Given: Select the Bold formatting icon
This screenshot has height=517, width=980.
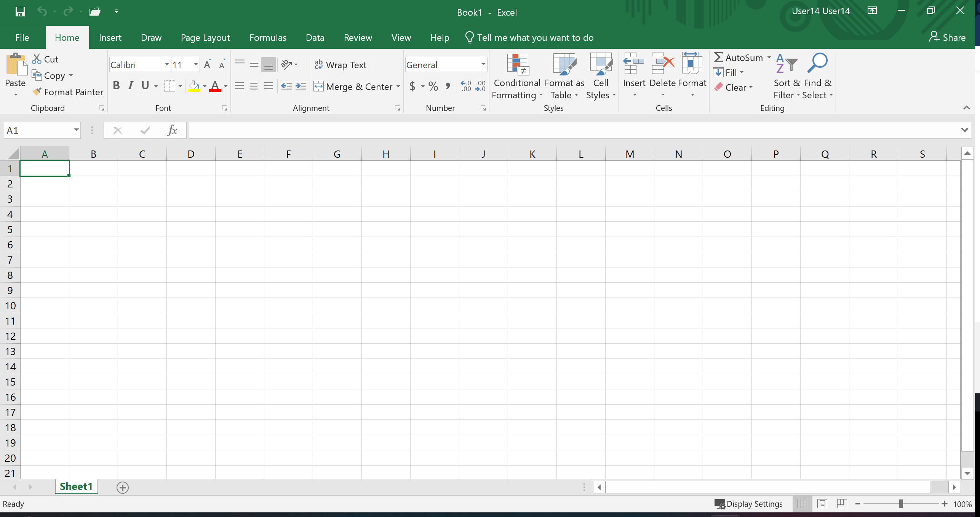Looking at the screenshot, I should click(116, 85).
